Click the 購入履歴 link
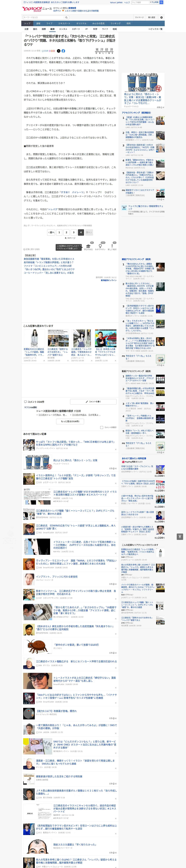The image size is (186, 868). tap(152, 18)
